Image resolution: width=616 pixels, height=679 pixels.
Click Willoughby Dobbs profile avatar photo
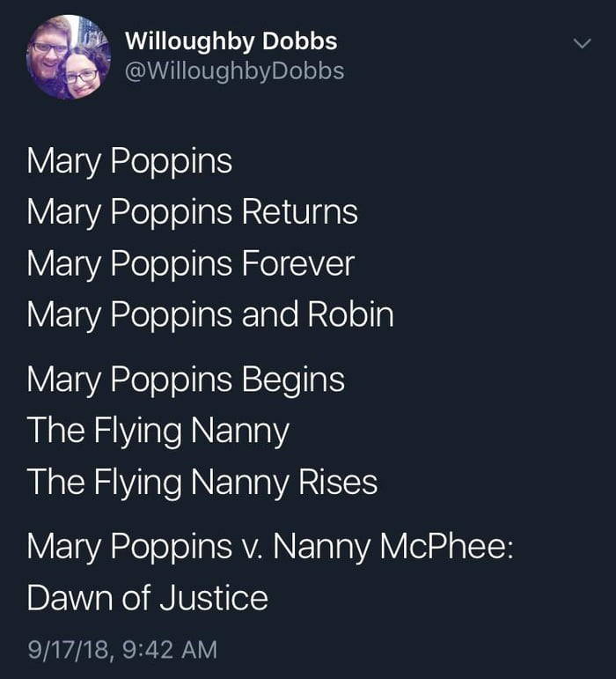pos(69,57)
